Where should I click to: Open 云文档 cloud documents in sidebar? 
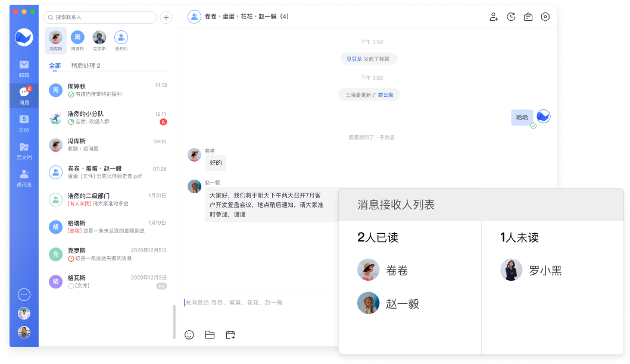tap(24, 150)
